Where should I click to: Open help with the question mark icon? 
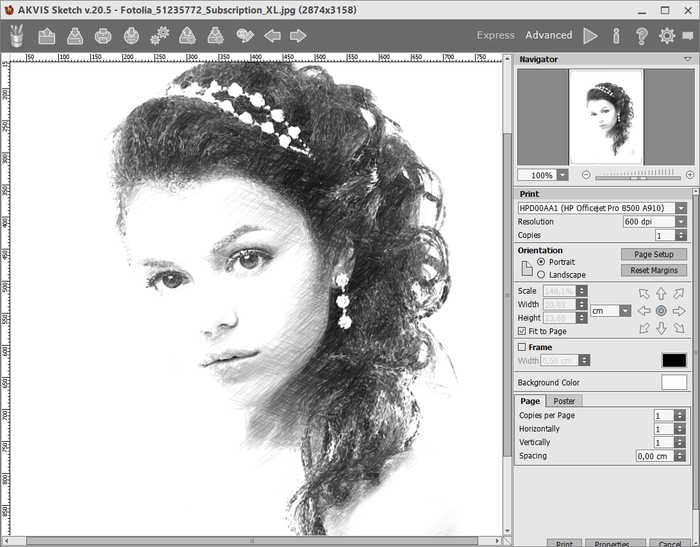point(642,36)
